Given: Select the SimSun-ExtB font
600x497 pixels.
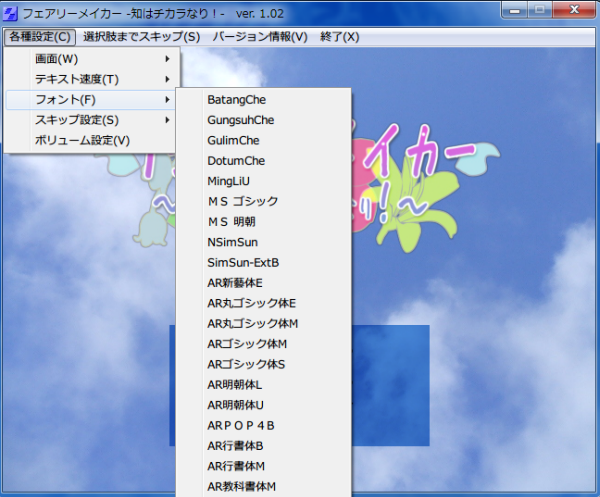Looking at the screenshot, I should pyautogui.click(x=243, y=262).
